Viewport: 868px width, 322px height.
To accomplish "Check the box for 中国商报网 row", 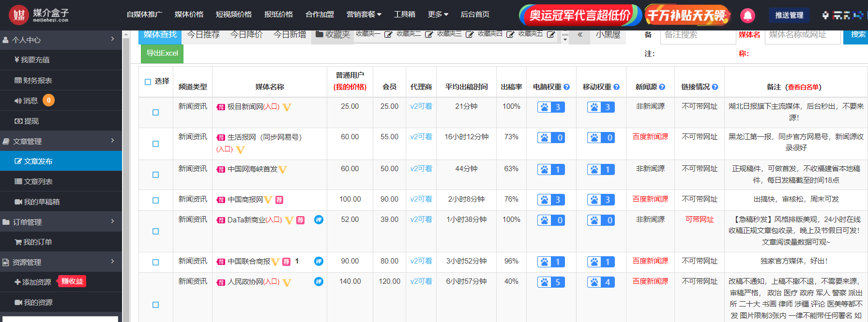I will pos(155,200).
